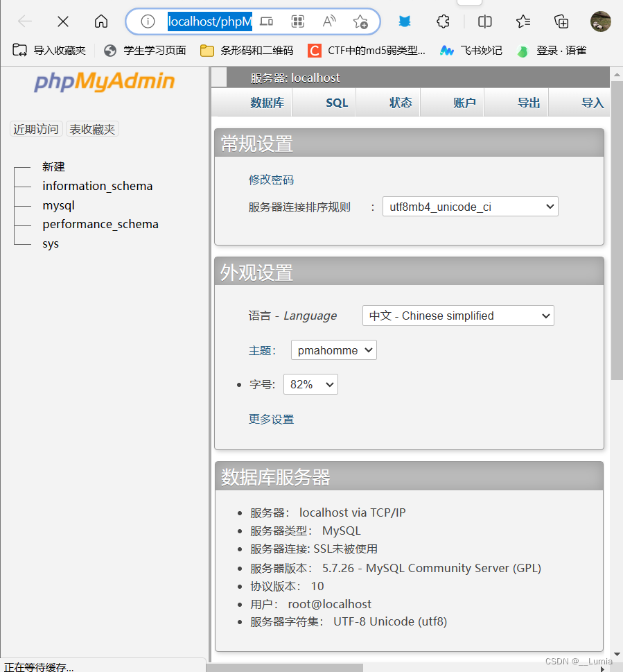
Task: Switch to the SQL tab
Action: pyautogui.click(x=337, y=103)
